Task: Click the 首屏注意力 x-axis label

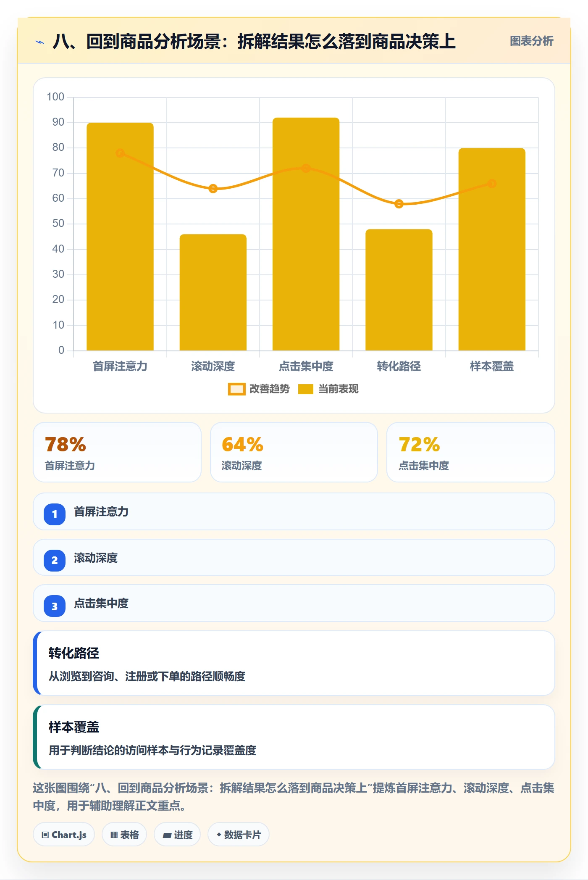Action: (x=120, y=366)
